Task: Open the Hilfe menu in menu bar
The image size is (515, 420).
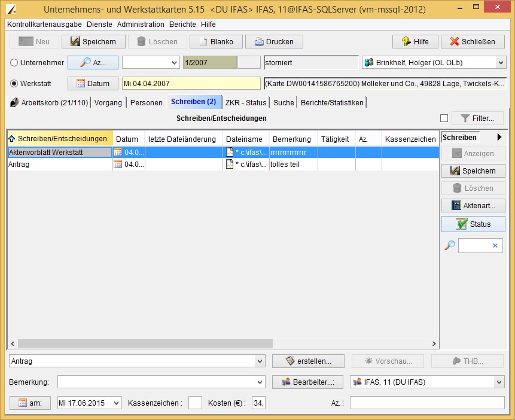Action: pos(208,25)
